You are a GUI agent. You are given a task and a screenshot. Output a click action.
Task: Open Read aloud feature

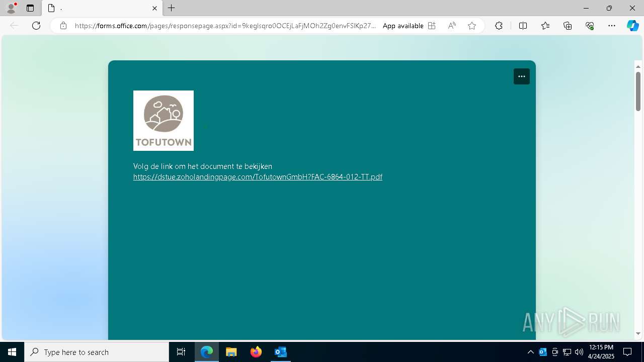click(452, 26)
